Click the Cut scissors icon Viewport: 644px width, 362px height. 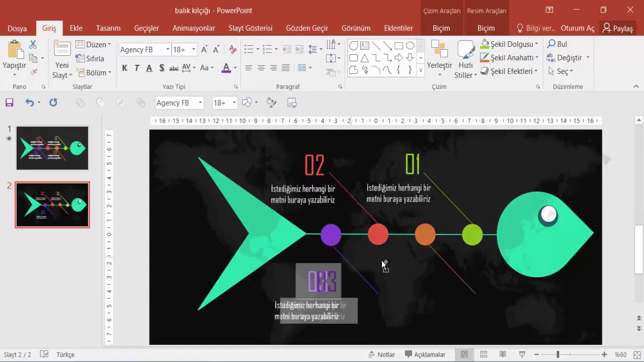pos(33,45)
